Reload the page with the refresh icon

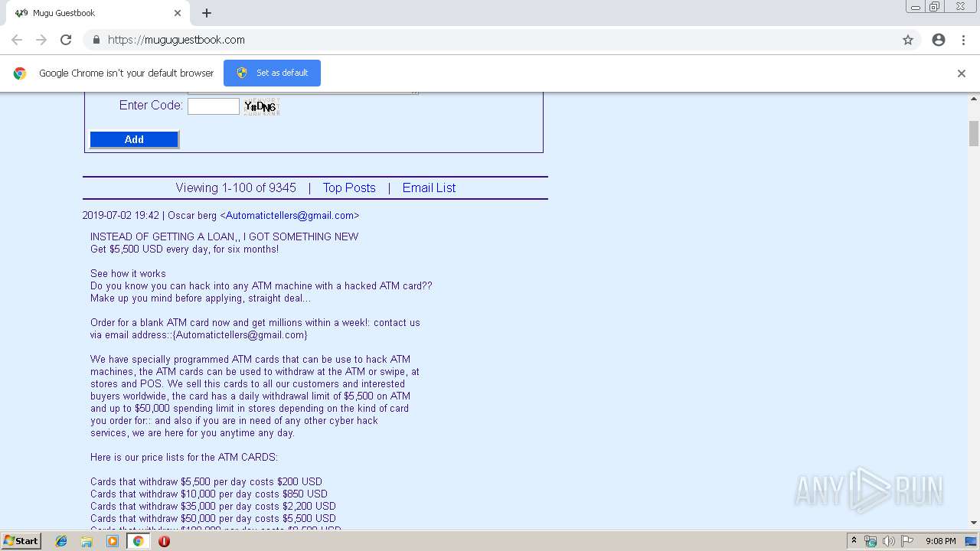click(x=66, y=40)
